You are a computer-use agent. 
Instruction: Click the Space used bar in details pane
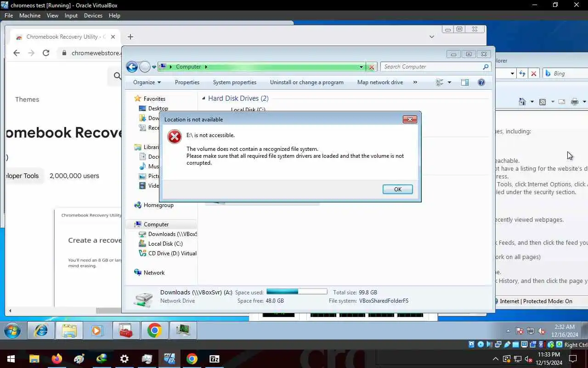(297, 292)
